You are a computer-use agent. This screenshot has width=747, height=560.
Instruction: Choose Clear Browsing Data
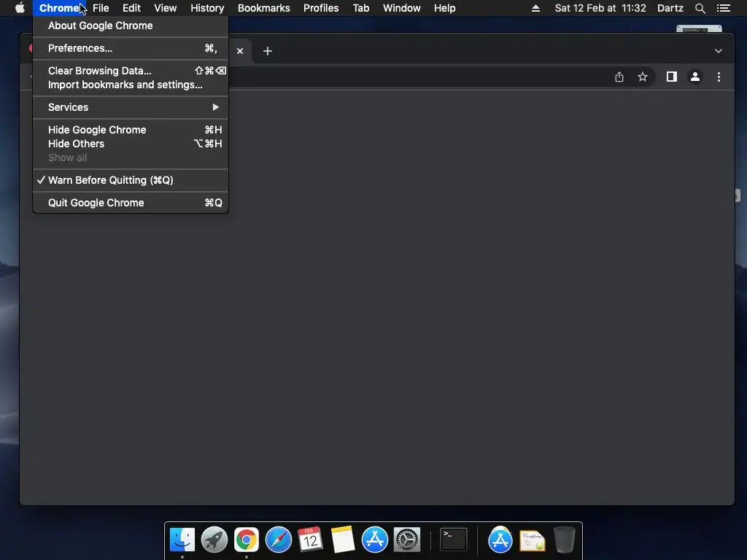(x=131, y=71)
